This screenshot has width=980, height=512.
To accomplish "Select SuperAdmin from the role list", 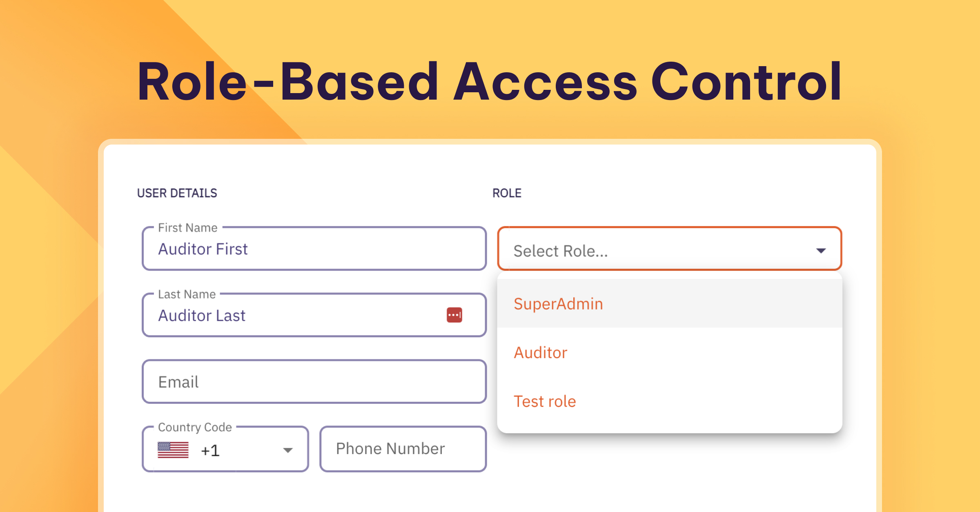I will [558, 303].
